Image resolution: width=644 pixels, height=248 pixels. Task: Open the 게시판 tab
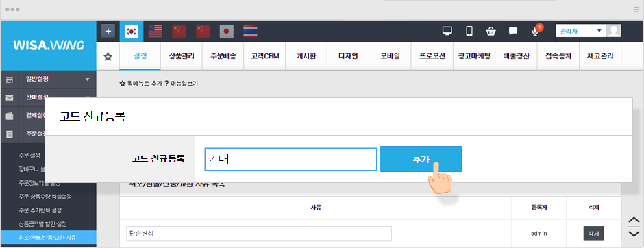(306, 56)
